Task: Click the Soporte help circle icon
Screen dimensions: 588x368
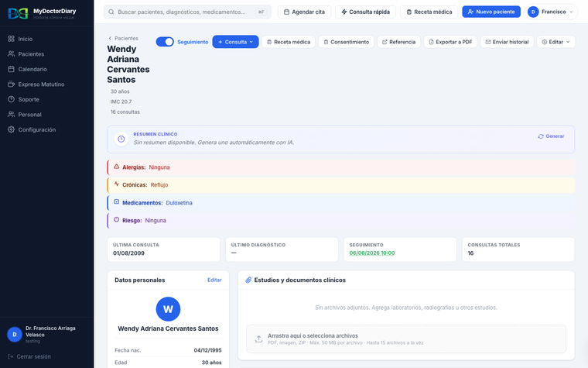Action: point(12,99)
